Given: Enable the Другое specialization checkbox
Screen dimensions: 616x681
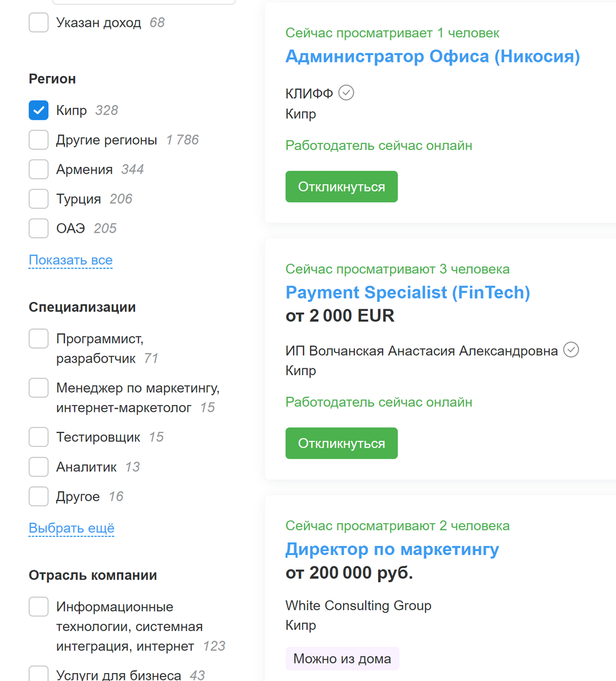Looking at the screenshot, I should coord(38,496).
